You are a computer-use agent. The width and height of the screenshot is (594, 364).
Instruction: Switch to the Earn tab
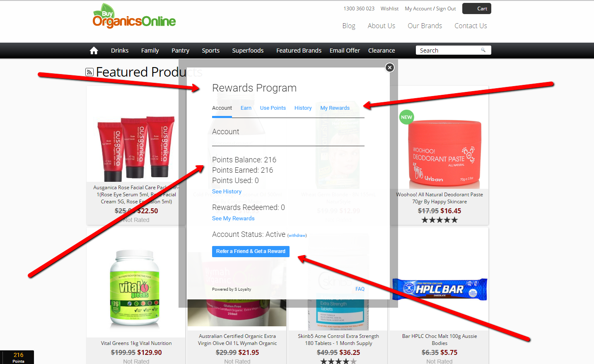[246, 108]
